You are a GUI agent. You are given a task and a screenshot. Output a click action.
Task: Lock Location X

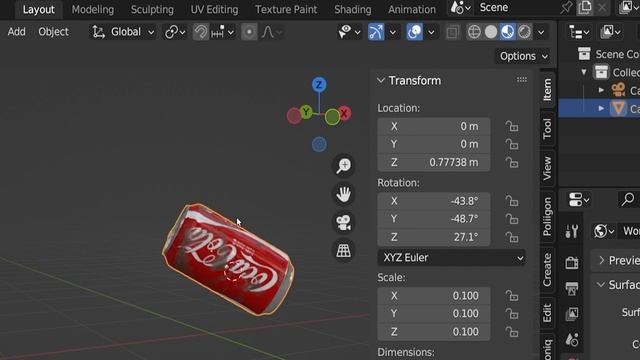pos(512,127)
